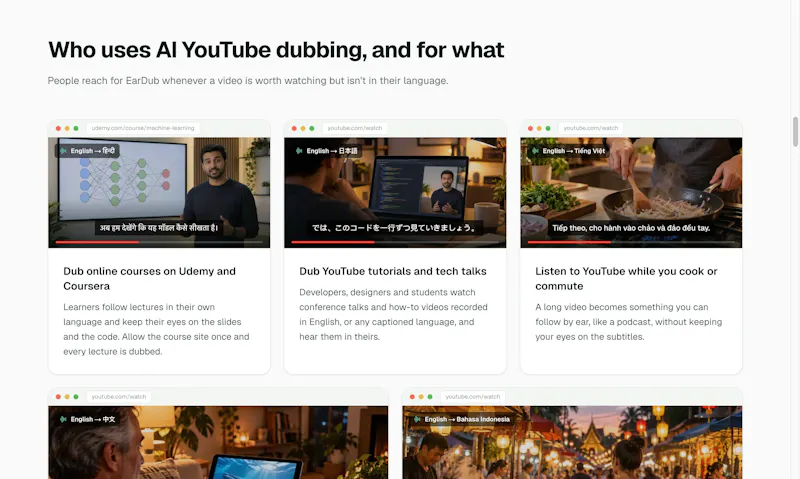Click the youtube.com/watch address bar above cooking card
The height and width of the screenshot is (479, 800).
point(591,128)
